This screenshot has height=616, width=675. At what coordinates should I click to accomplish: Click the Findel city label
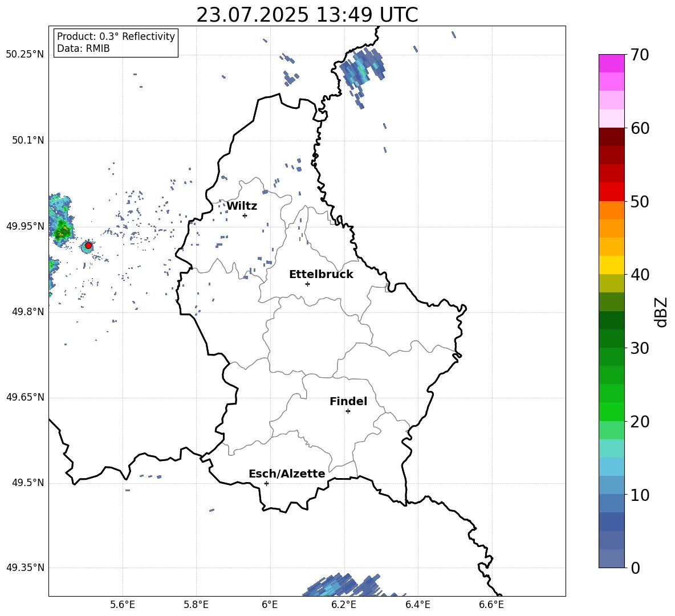click(x=348, y=401)
